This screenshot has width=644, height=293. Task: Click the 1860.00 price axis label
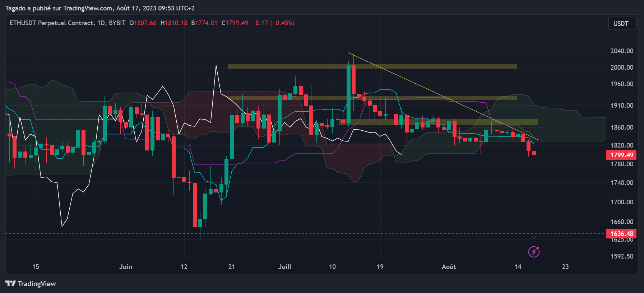(x=622, y=127)
